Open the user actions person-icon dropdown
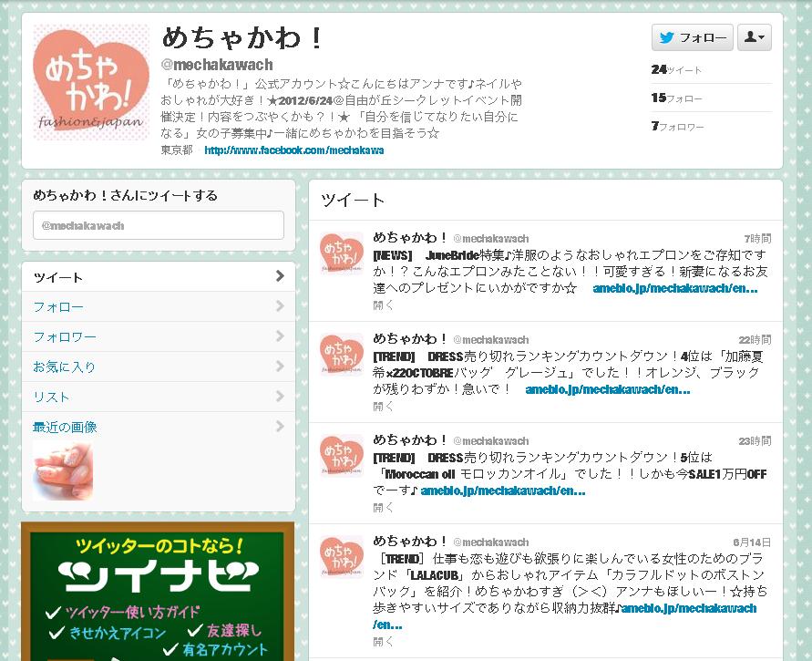 point(755,37)
